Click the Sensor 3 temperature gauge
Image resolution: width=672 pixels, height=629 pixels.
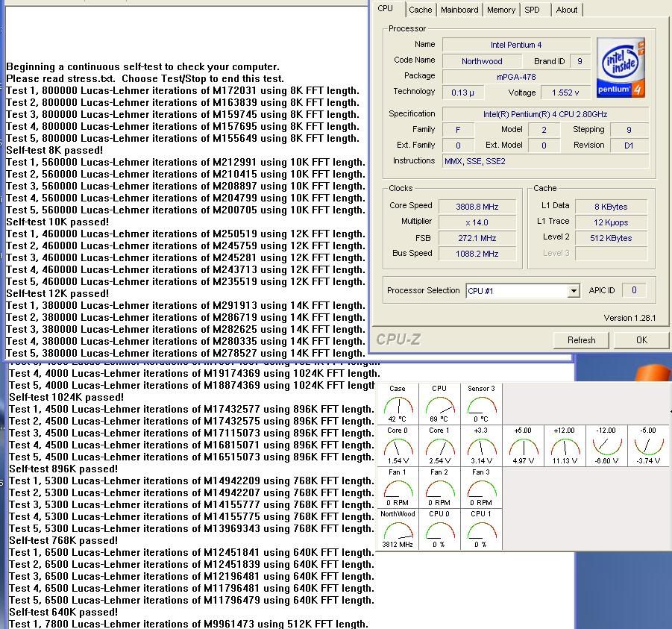(481, 404)
